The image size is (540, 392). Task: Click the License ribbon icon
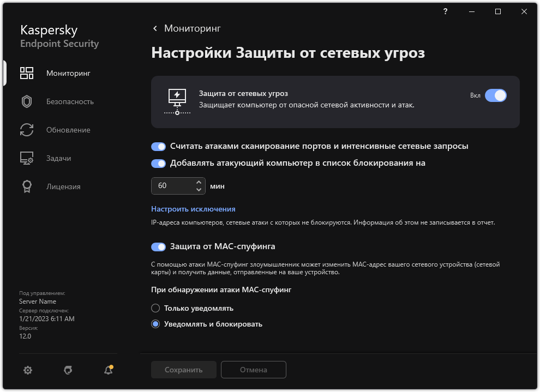[27, 186]
